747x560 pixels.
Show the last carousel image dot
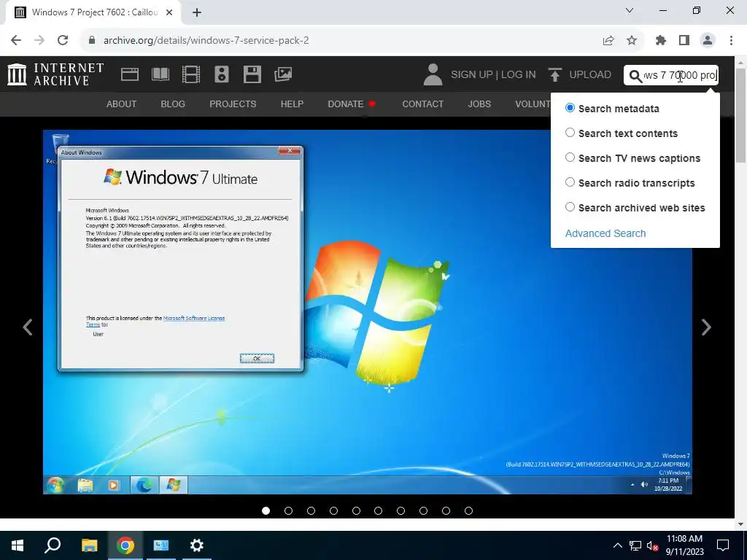coord(469,510)
